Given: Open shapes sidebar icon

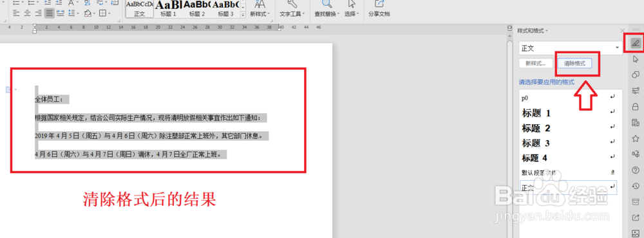Looking at the screenshot, I should tap(636, 74).
